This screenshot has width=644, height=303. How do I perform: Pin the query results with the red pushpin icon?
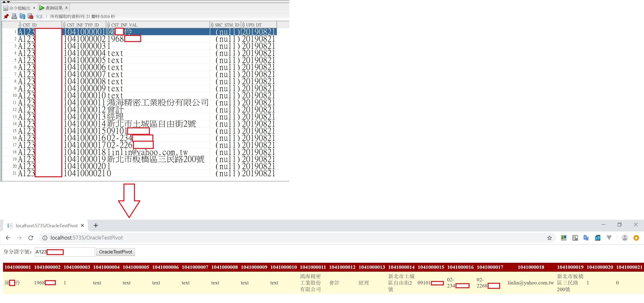point(6,17)
